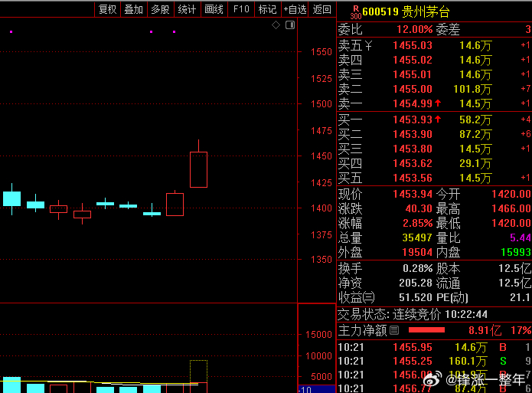532x393 pixels.
Task: Activate the 画线 drawing tool
Action: pyautogui.click(x=214, y=9)
